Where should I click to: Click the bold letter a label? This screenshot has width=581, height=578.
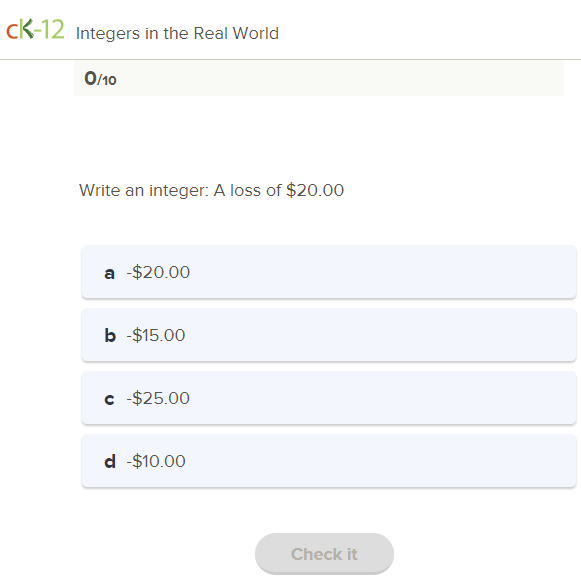click(109, 273)
